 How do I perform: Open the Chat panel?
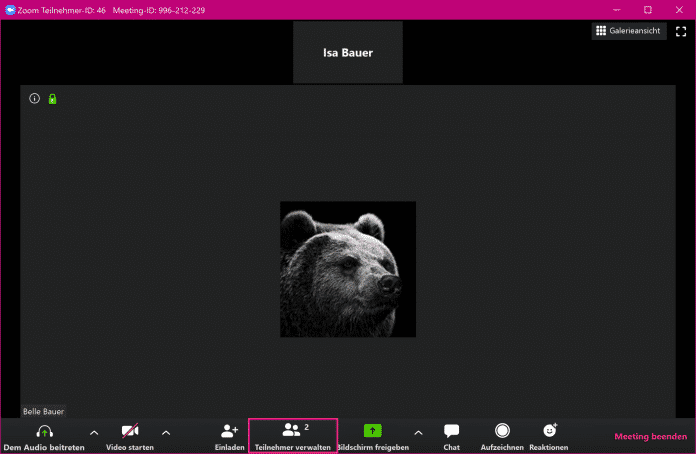click(x=451, y=431)
